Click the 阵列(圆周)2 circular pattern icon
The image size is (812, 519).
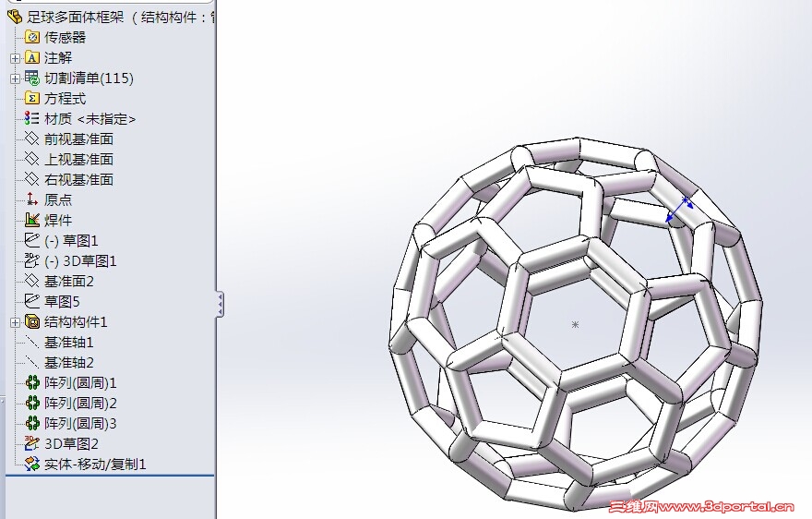click(x=32, y=403)
